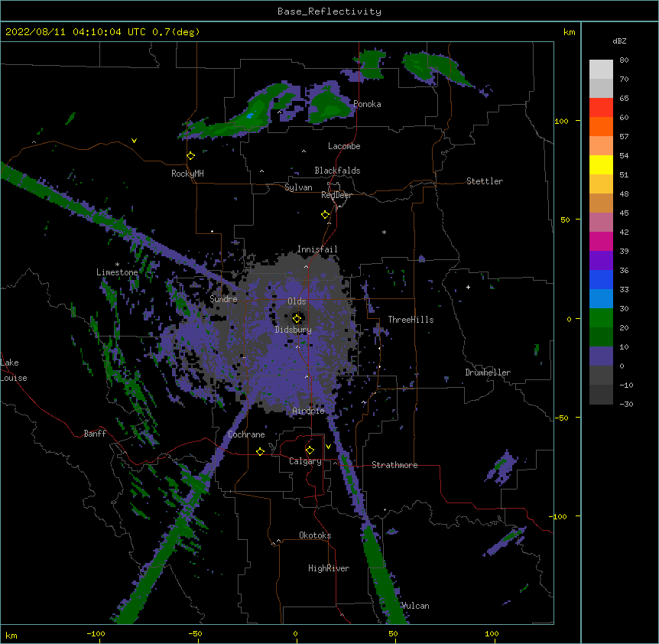Image resolution: width=659 pixels, height=644 pixels.
Task: Click the green echo cell north of Ponoka
Action: tap(372, 65)
